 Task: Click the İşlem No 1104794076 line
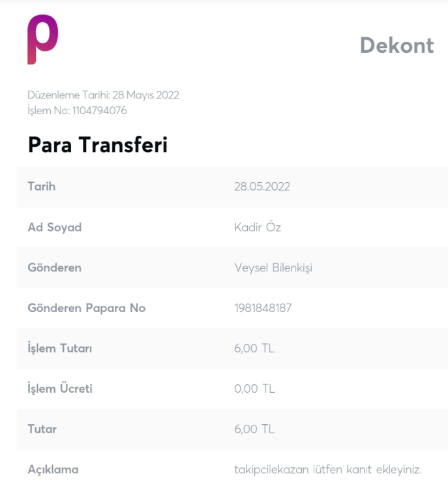coord(77,110)
